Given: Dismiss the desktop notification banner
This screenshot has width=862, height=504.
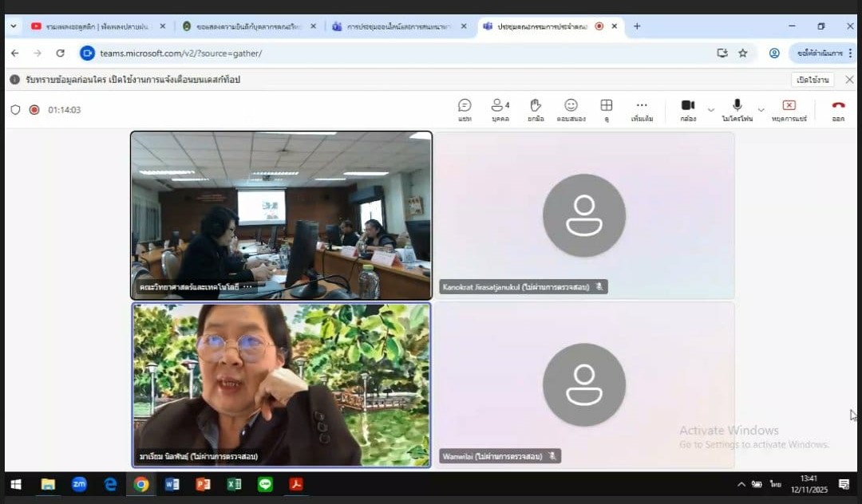Looking at the screenshot, I should (x=849, y=80).
